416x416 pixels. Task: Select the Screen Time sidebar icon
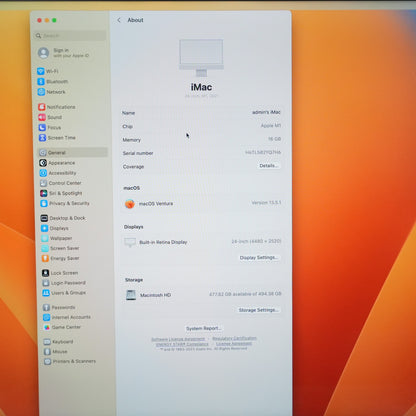pos(42,138)
